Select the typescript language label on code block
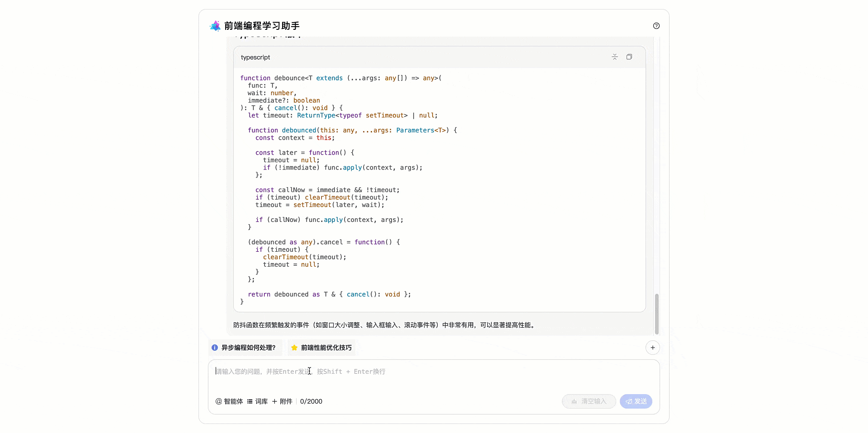The image size is (868, 433). tap(255, 57)
